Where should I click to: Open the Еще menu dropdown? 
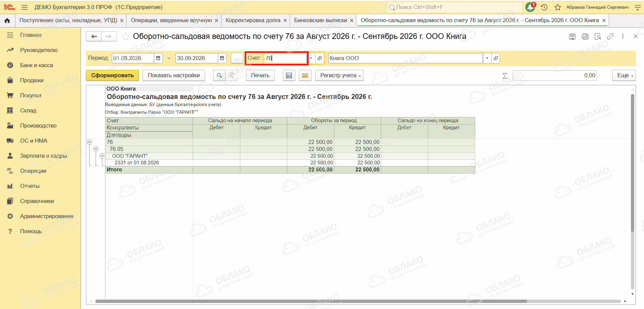click(624, 75)
